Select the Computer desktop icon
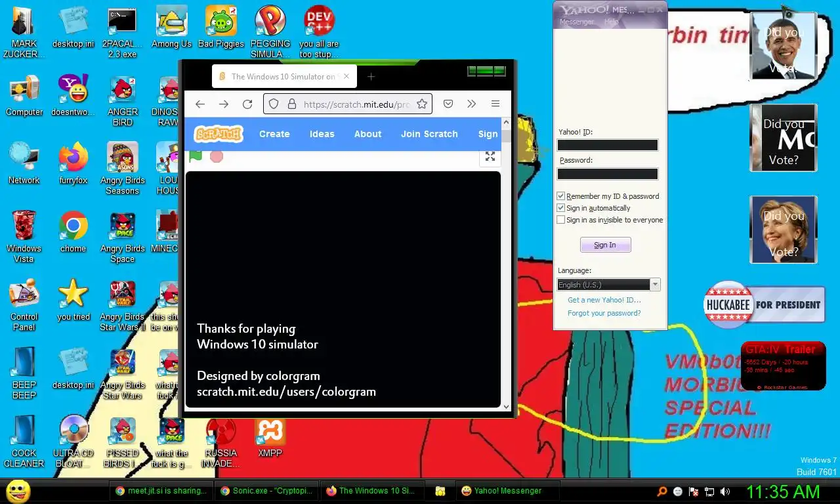840x504 pixels. coord(24,94)
